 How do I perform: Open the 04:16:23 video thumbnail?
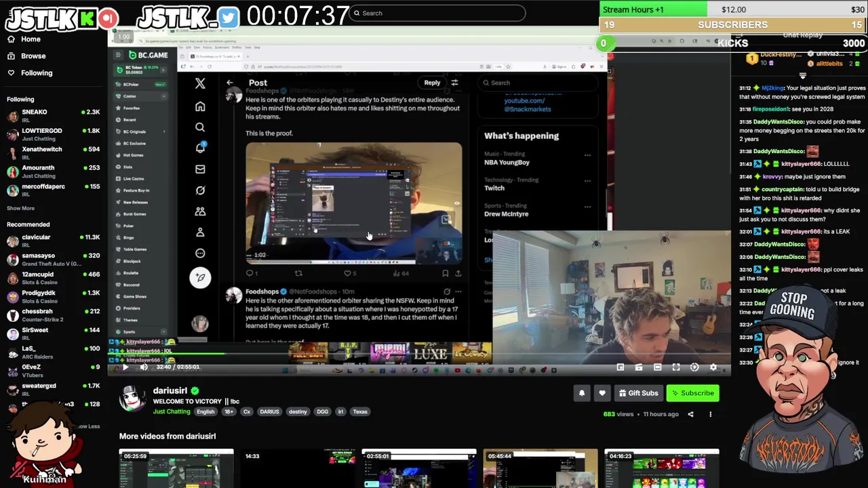(662, 468)
